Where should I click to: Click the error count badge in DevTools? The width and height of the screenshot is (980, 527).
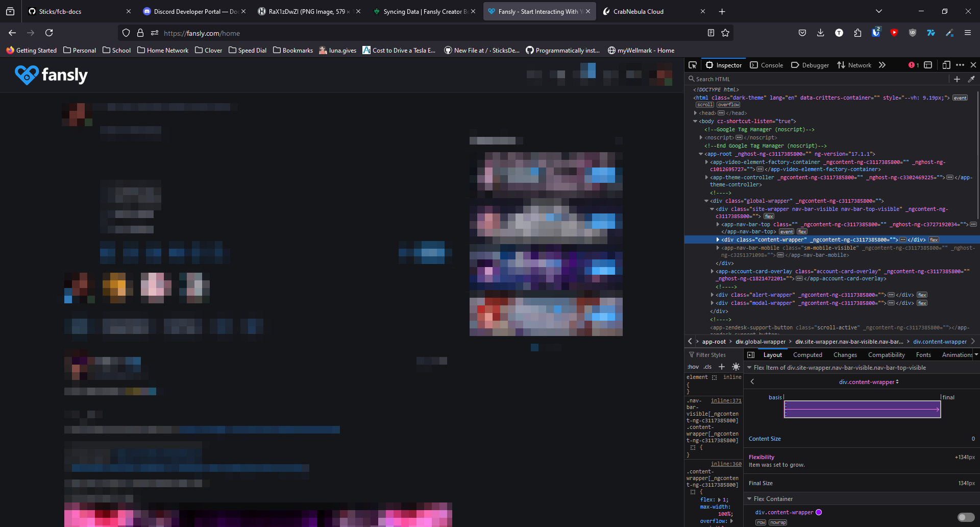914,65
